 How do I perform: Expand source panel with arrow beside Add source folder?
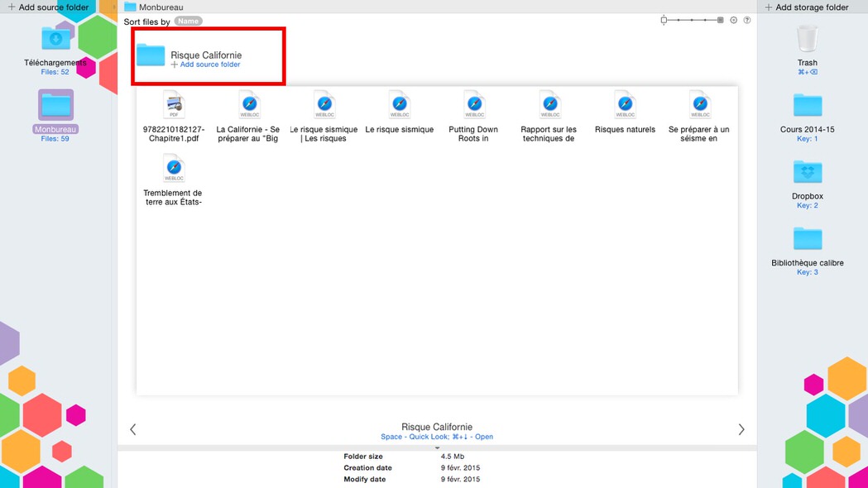click(x=113, y=7)
